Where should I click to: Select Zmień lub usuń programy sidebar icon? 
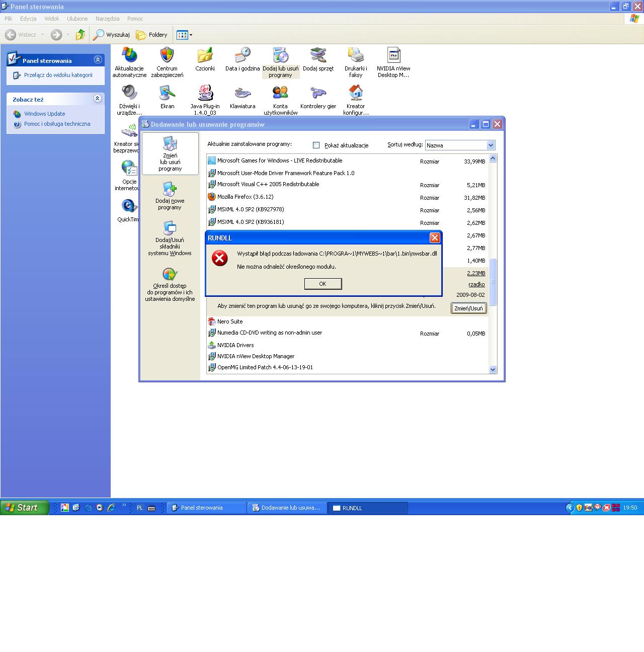pyautogui.click(x=170, y=153)
